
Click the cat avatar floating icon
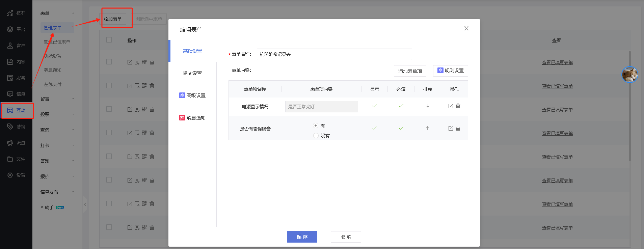[630, 74]
